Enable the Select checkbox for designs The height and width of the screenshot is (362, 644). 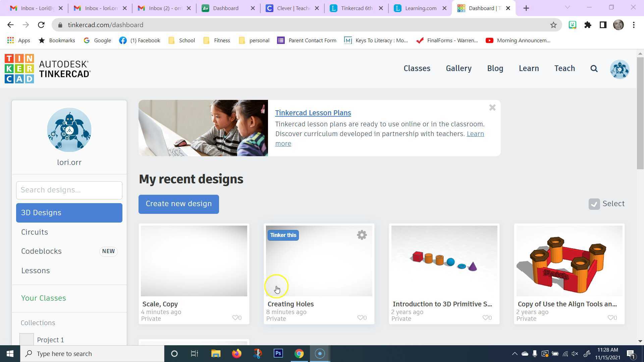(x=594, y=204)
